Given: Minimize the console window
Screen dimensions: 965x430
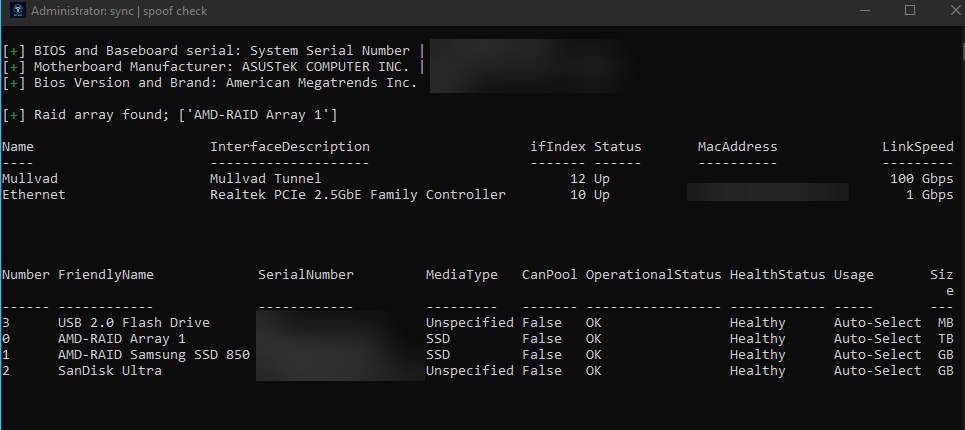Looking at the screenshot, I should [x=866, y=10].
